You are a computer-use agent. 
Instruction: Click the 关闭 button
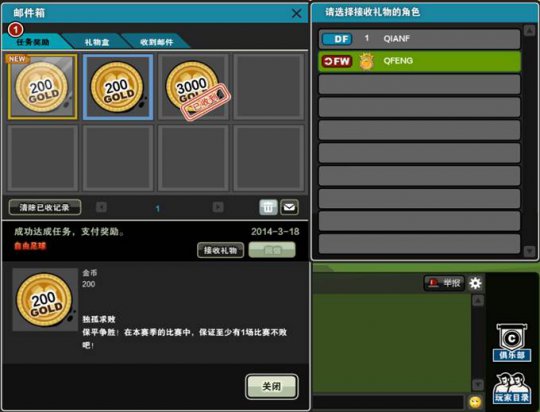[x=272, y=387]
